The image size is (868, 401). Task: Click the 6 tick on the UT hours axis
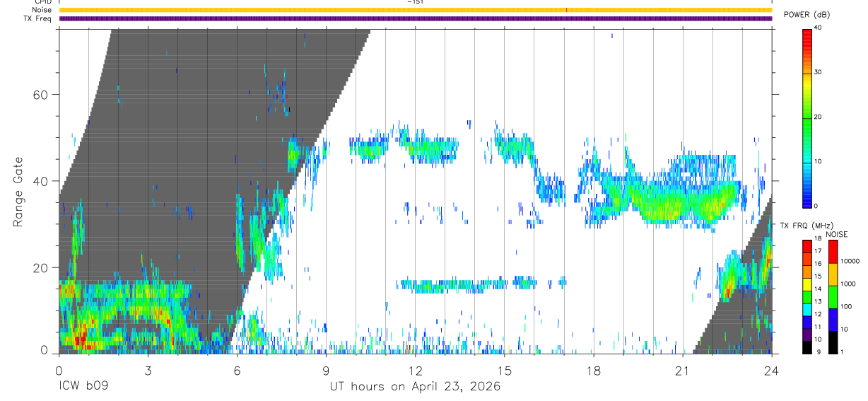[x=237, y=369]
